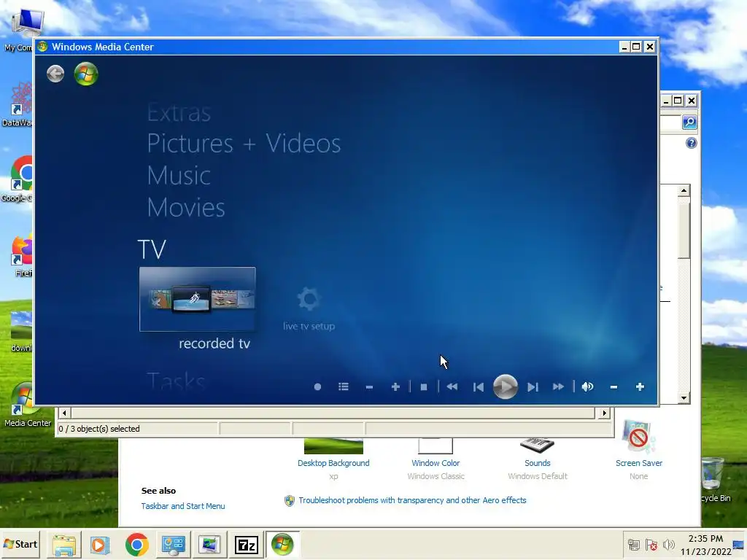Open the Start menu
747x560 pixels.
pyautogui.click(x=20, y=544)
